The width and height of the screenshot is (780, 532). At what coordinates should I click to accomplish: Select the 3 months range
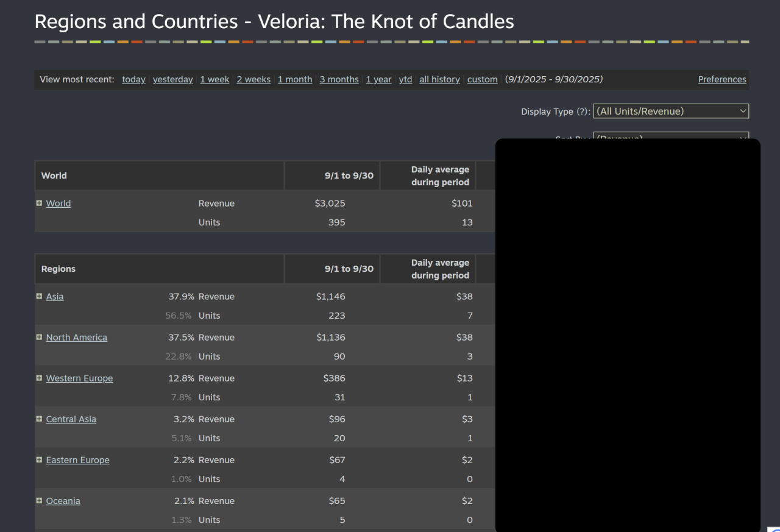339,80
